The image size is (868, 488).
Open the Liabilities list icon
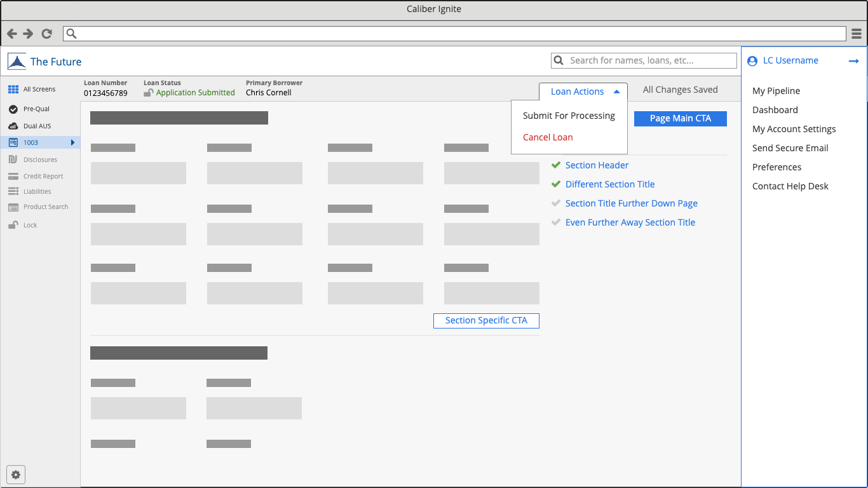(13, 191)
